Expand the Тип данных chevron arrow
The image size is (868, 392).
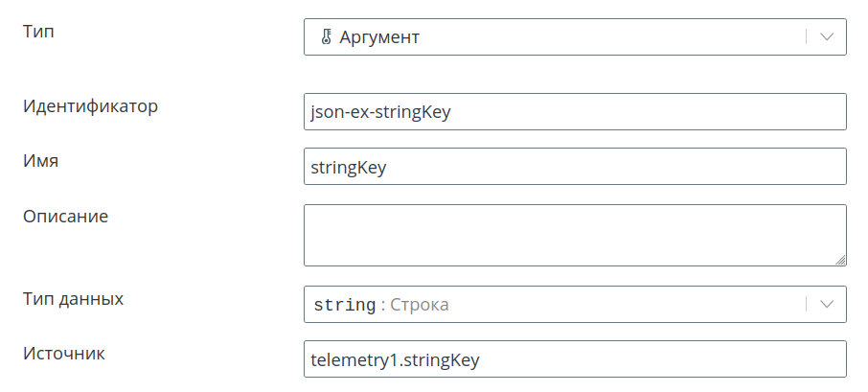coord(827,304)
